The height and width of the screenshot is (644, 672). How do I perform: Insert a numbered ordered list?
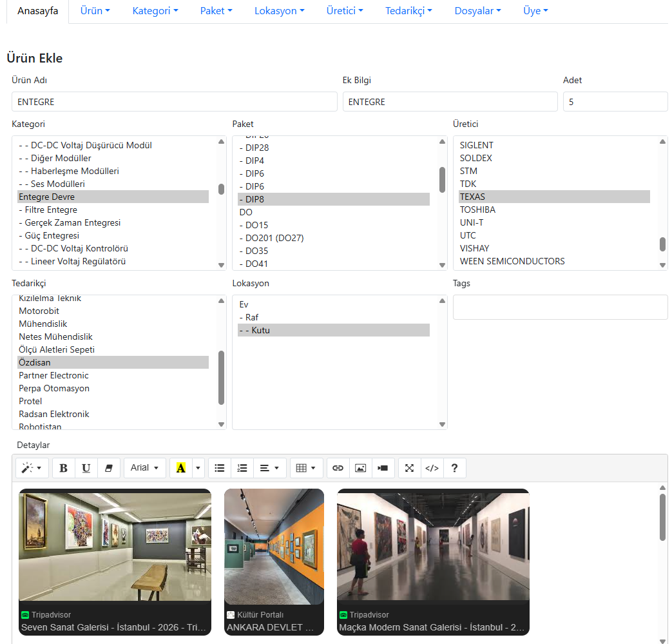point(242,468)
